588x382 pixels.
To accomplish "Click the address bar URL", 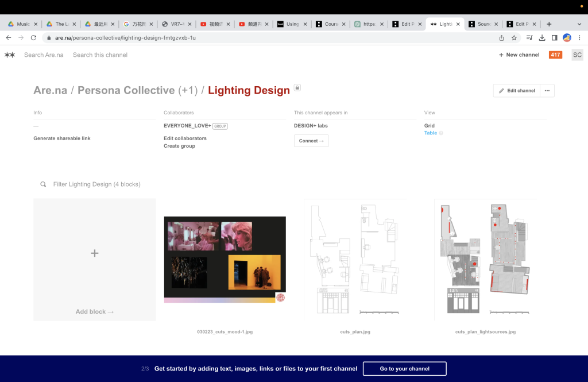I will coord(125,37).
